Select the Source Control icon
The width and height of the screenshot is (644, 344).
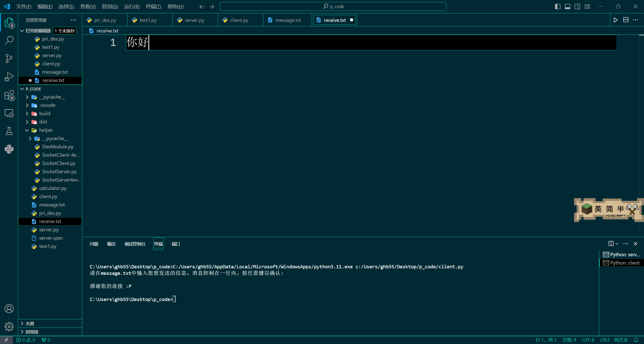(9, 58)
